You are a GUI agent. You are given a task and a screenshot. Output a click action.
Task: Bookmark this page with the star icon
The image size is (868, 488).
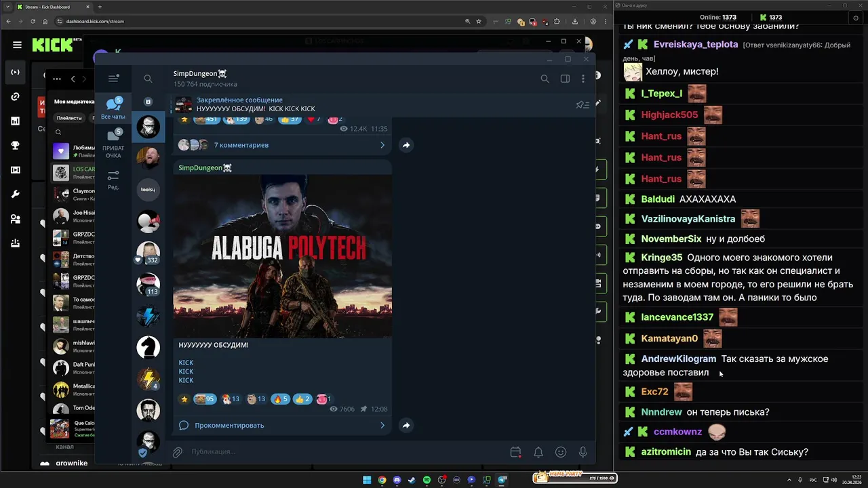click(479, 21)
